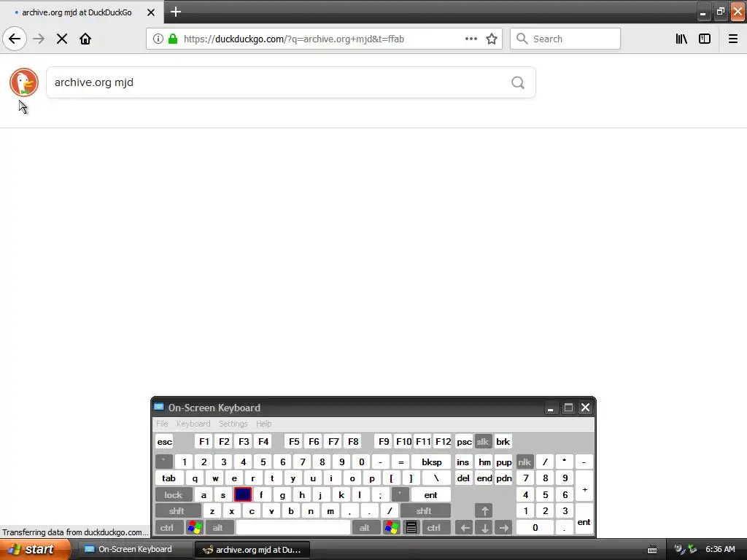Viewport: 747px width, 560px height.
Task: Go back using Firefox back arrow
Action: click(x=15, y=39)
